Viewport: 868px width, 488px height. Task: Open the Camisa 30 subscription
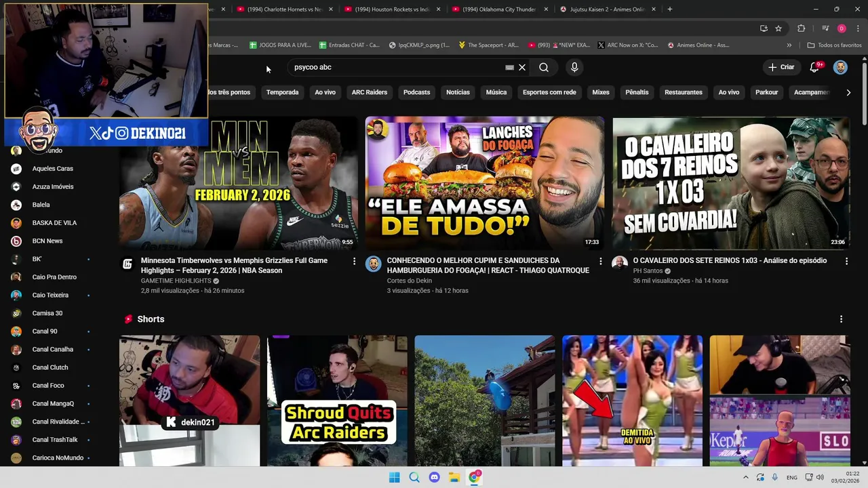click(x=47, y=313)
